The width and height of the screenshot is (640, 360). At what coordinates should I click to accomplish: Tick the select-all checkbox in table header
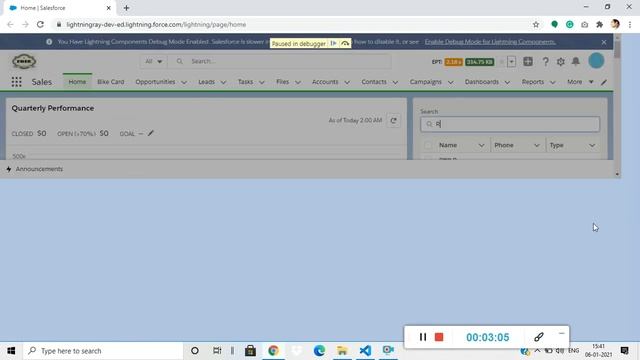pyautogui.click(x=428, y=145)
